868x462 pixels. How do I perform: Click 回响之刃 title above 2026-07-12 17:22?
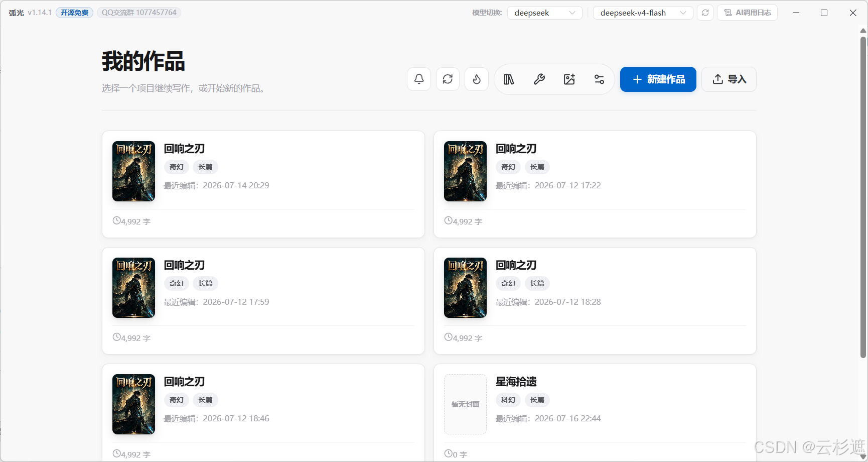516,149
